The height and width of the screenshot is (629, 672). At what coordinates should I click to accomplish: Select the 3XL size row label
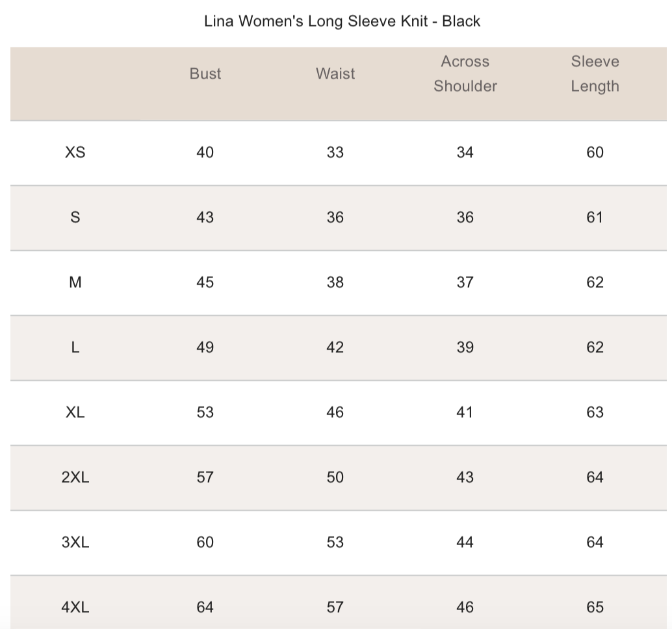click(x=75, y=542)
